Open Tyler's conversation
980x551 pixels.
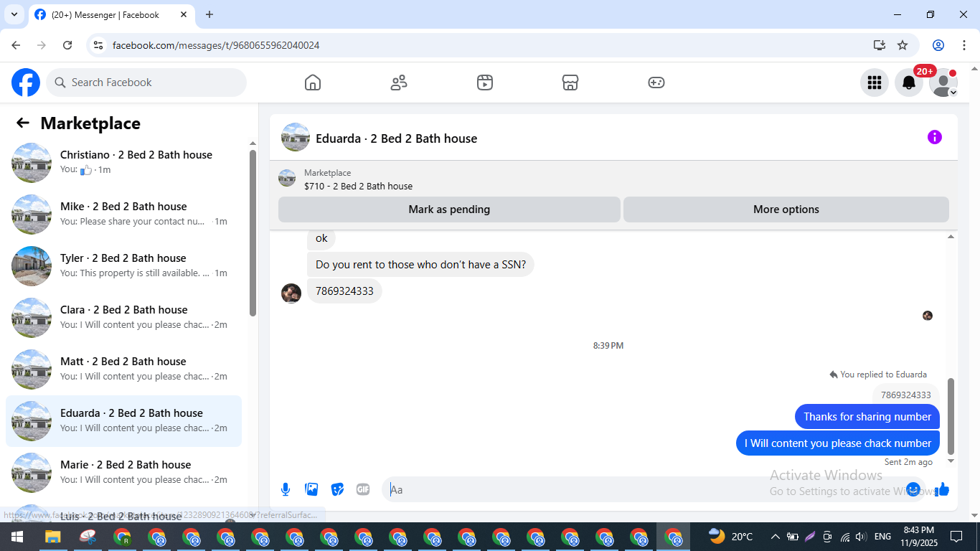pos(123,266)
